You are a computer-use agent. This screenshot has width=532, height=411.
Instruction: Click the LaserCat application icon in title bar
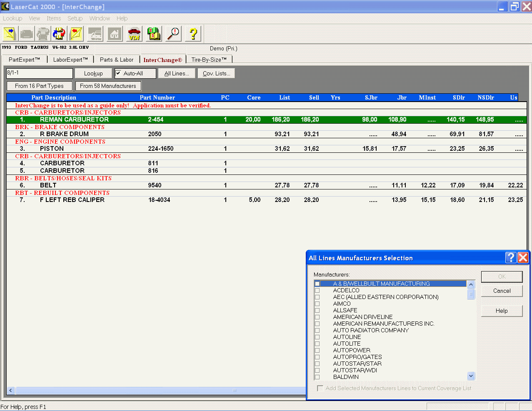[x=5, y=7]
